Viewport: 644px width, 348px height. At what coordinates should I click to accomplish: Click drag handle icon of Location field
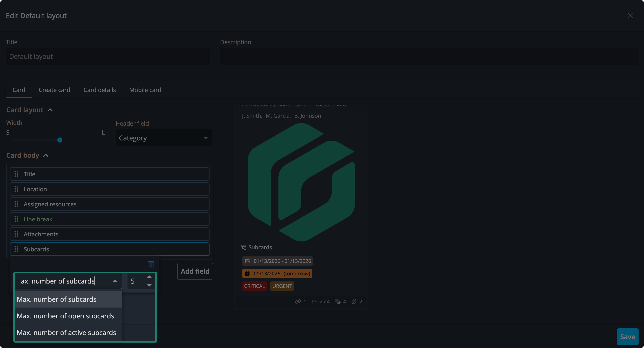(16, 189)
